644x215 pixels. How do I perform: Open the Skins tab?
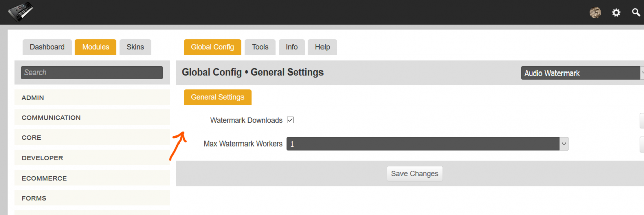click(x=135, y=47)
